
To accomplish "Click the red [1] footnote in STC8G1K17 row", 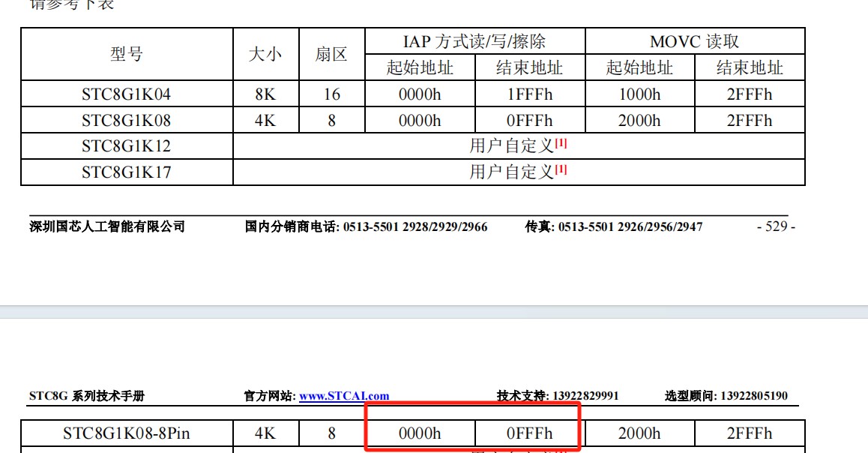I will pyautogui.click(x=561, y=169).
